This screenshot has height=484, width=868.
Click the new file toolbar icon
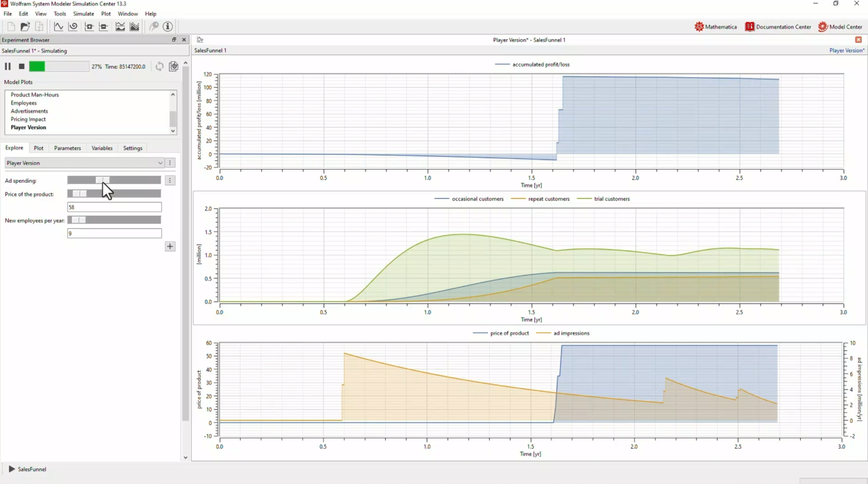11,26
